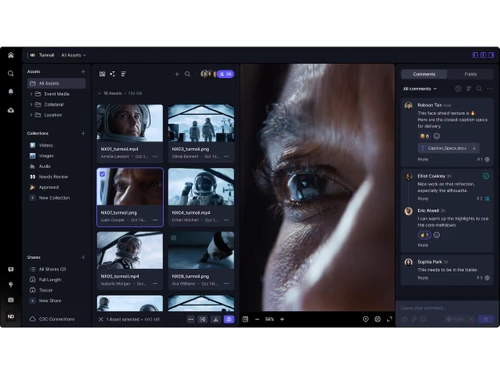Image resolution: width=500 pixels, height=375 pixels.
Task: Zoom out the viewer with minus icon
Action: tap(257, 319)
